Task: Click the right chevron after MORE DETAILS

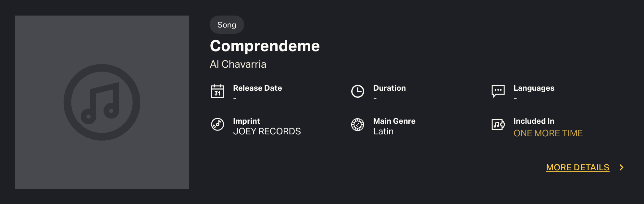Action: coord(621,167)
